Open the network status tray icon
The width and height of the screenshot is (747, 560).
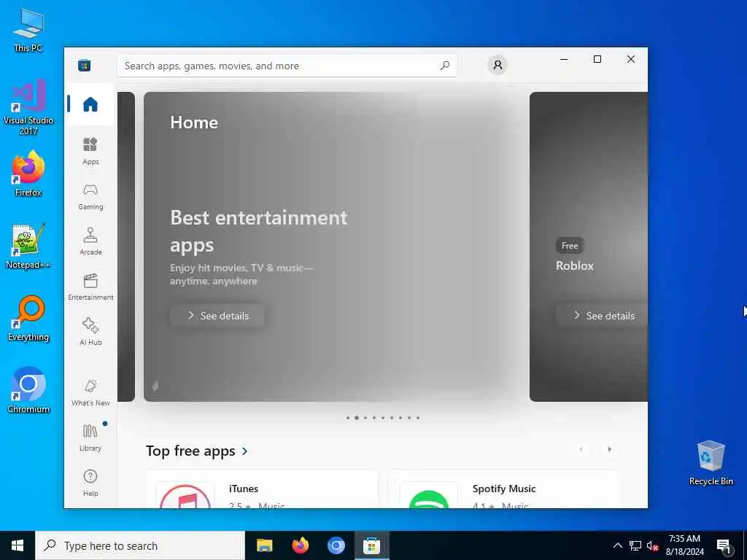click(635, 545)
